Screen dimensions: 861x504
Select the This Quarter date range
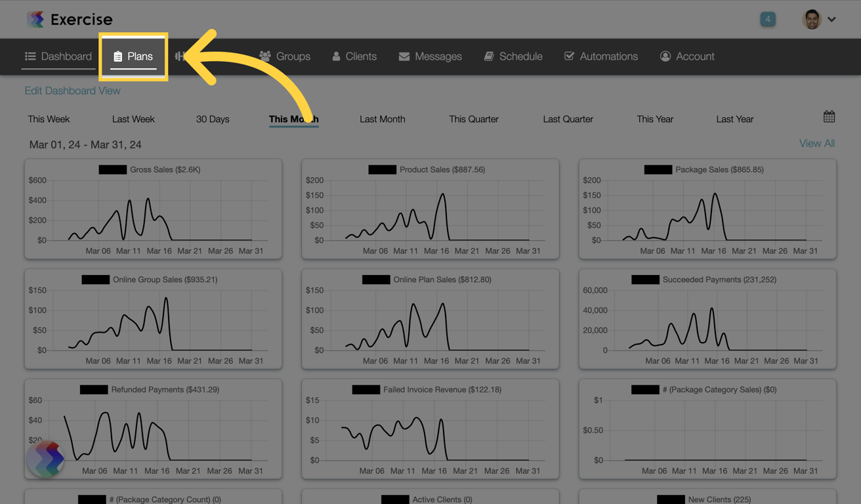click(x=474, y=119)
